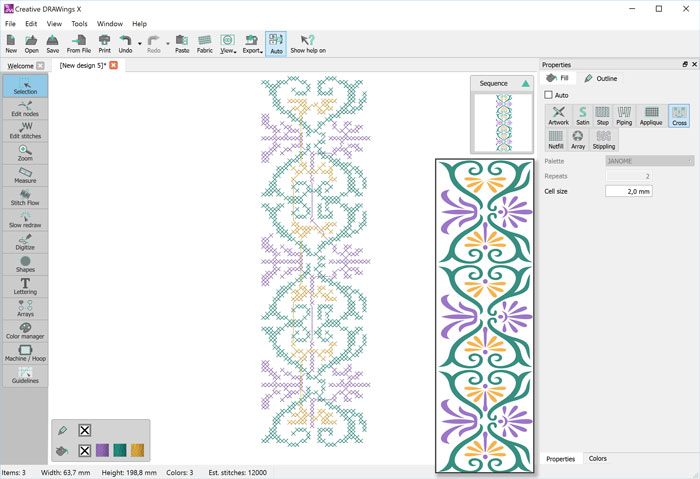Open the Lettering tool

pos(25,285)
